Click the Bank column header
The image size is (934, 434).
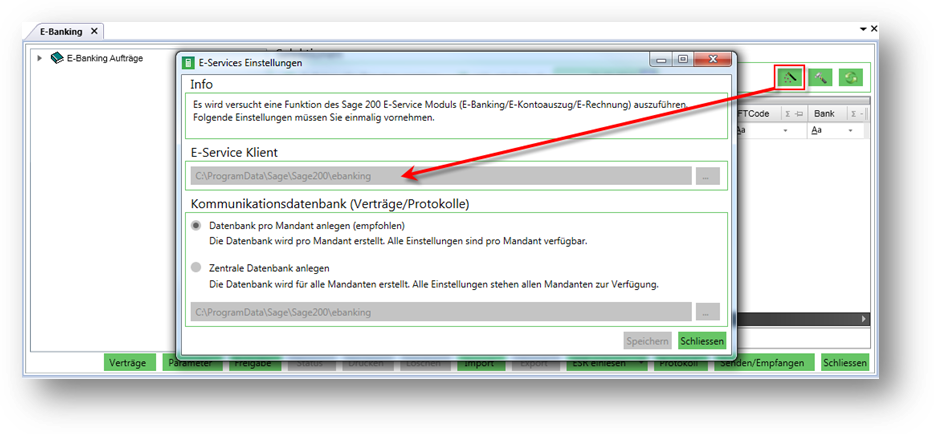pyautogui.click(x=824, y=114)
